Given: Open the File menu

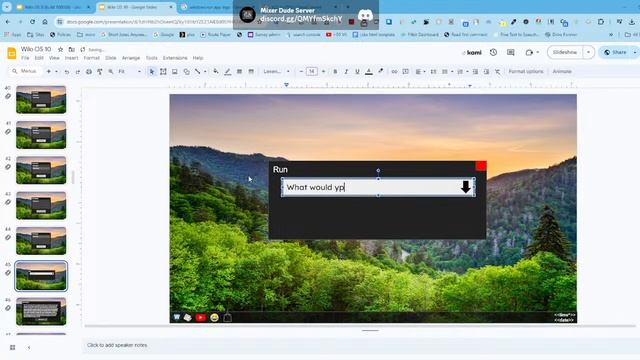Looking at the screenshot, I should pos(25,58).
